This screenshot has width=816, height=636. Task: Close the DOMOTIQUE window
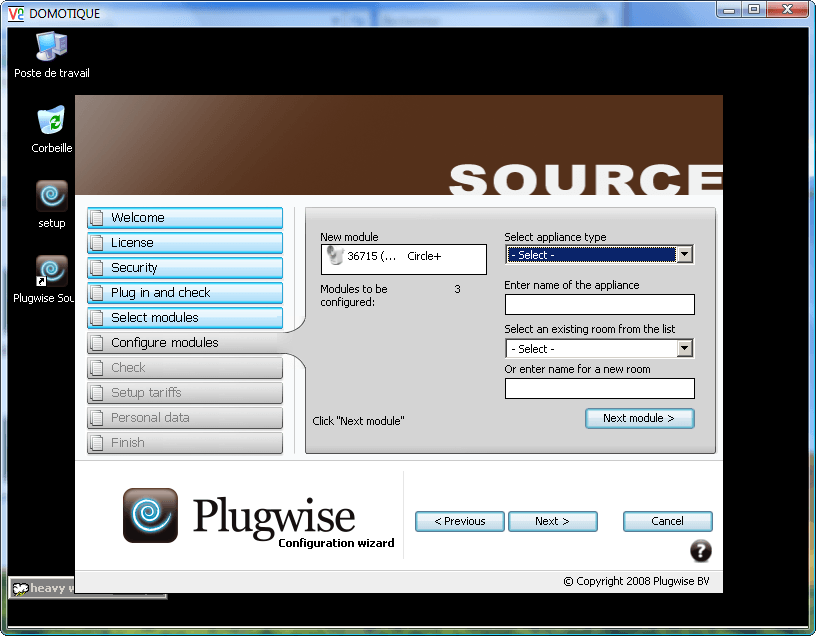coord(787,10)
